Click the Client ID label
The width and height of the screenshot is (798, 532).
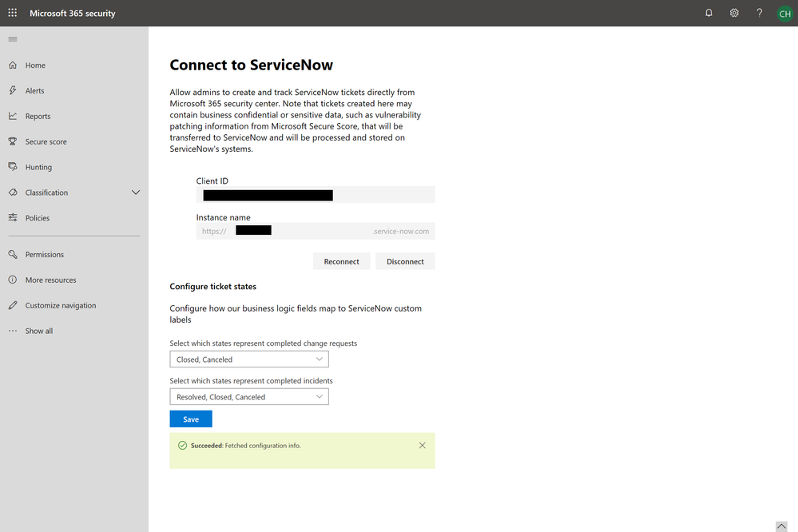pyautogui.click(x=212, y=181)
